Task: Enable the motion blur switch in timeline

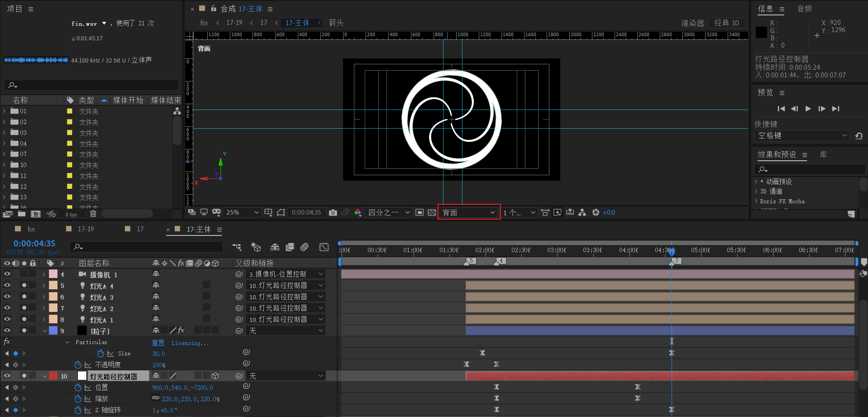Action: [x=305, y=247]
